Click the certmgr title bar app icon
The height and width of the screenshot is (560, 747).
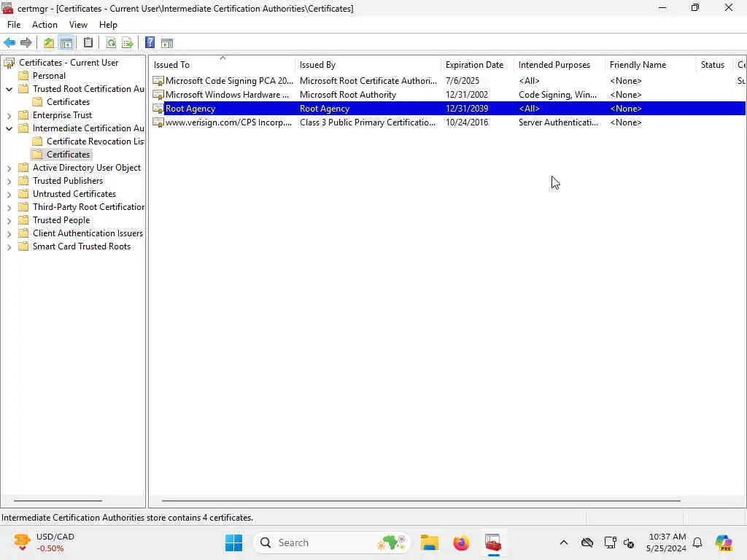point(7,8)
